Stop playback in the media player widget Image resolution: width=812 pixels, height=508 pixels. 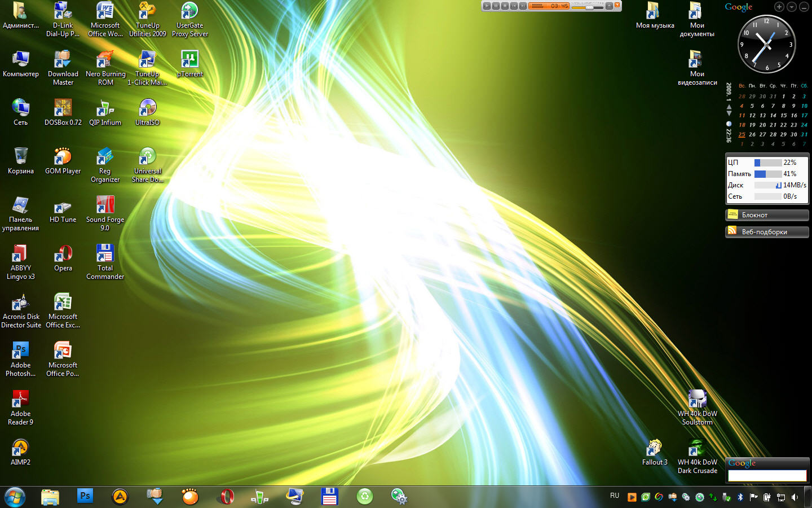(505, 6)
